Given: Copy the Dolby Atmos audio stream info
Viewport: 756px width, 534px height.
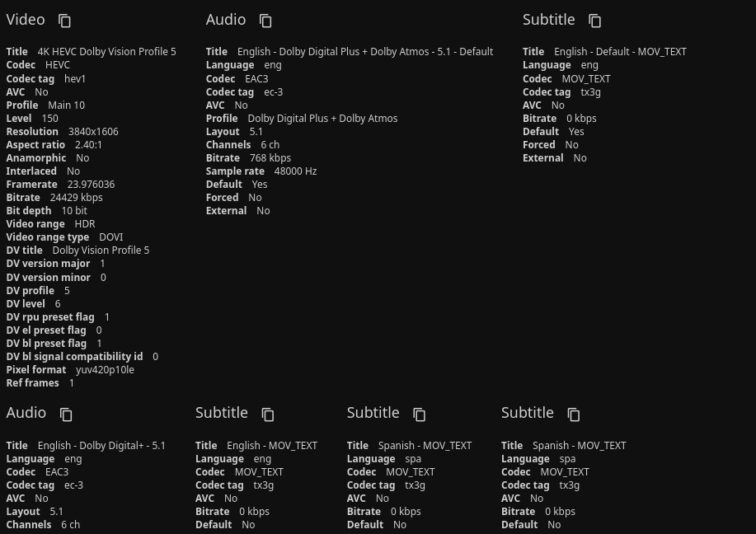Looking at the screenshot, I should click(265, 21).
